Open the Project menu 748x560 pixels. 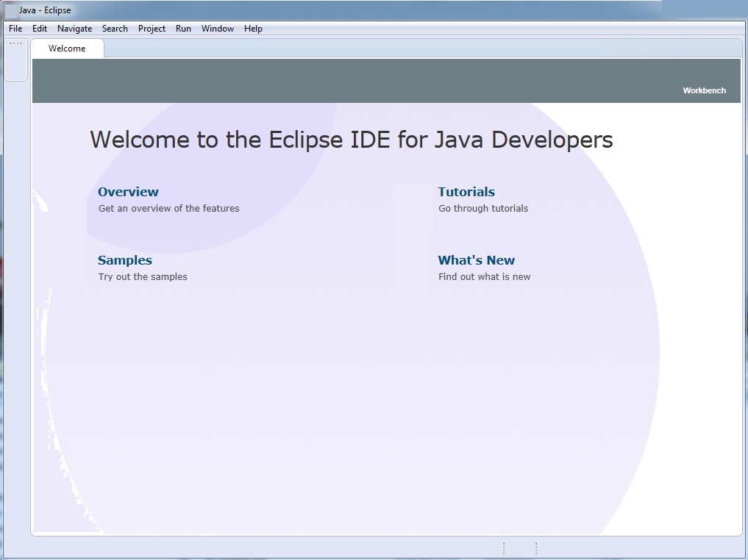152,29
